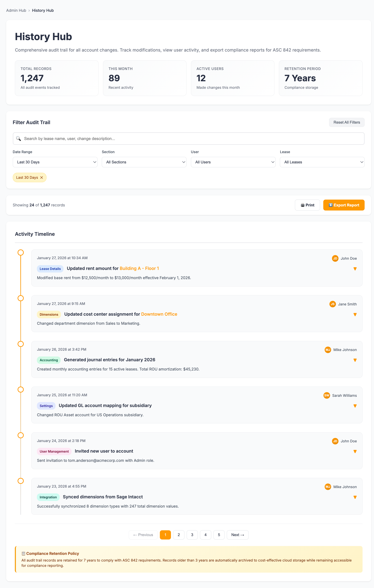Click the printer icon on the Print button
374x588 pixels.
click(303, 205)
